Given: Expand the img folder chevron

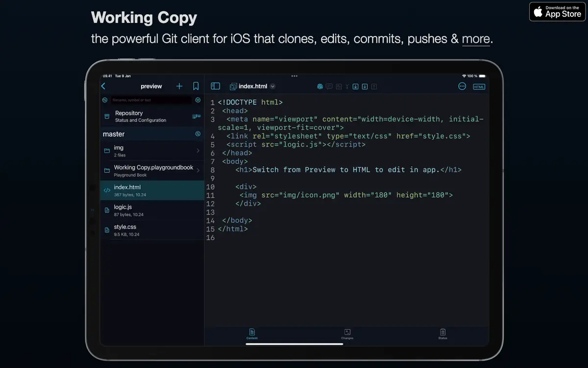Looking at the screenshot, I should 198,151.
